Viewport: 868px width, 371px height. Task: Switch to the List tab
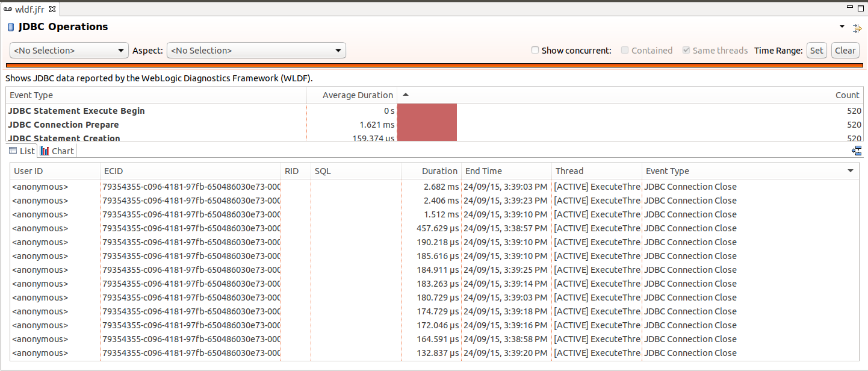pos(22,151)
